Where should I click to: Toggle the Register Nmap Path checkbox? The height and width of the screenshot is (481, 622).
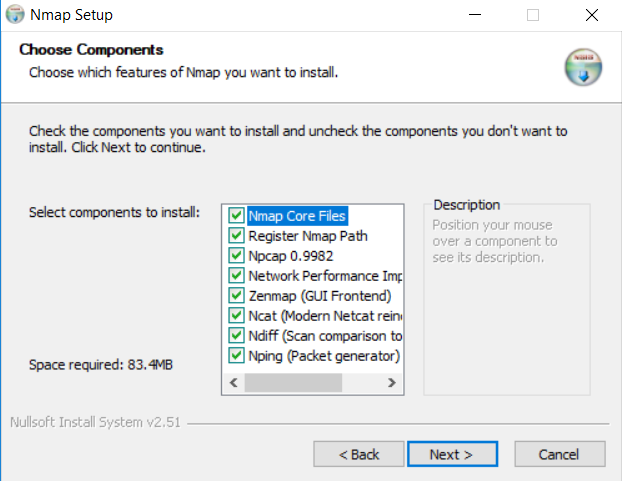point(236,236)
